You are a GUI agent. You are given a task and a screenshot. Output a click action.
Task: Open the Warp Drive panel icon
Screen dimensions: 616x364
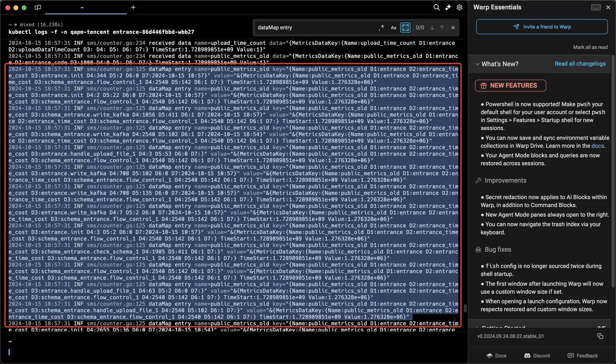pos(38,7)
